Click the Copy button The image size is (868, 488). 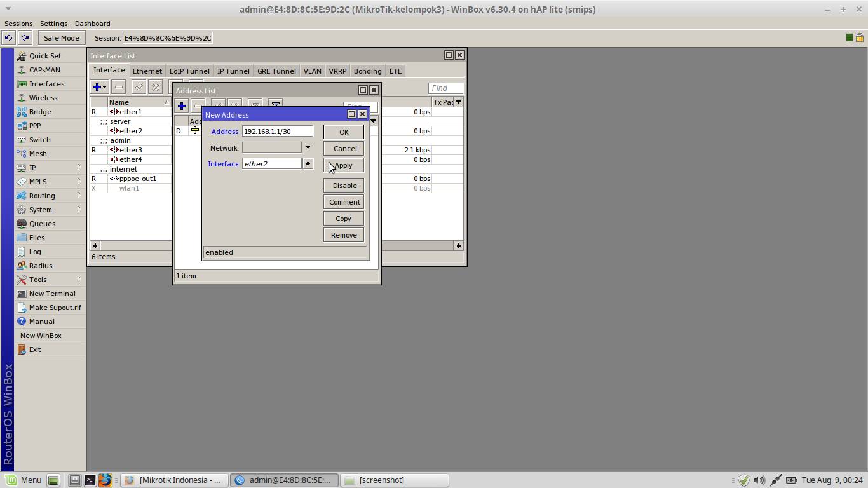click(344, 219)
